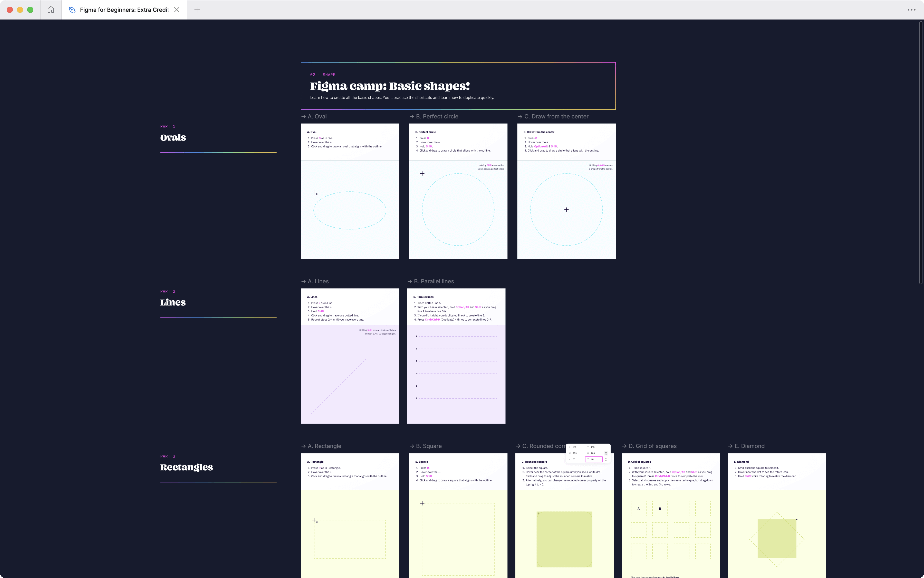Open a new tab with the plus icon
The width and height of the screenshot is (924, 578).
pos(197,10)
